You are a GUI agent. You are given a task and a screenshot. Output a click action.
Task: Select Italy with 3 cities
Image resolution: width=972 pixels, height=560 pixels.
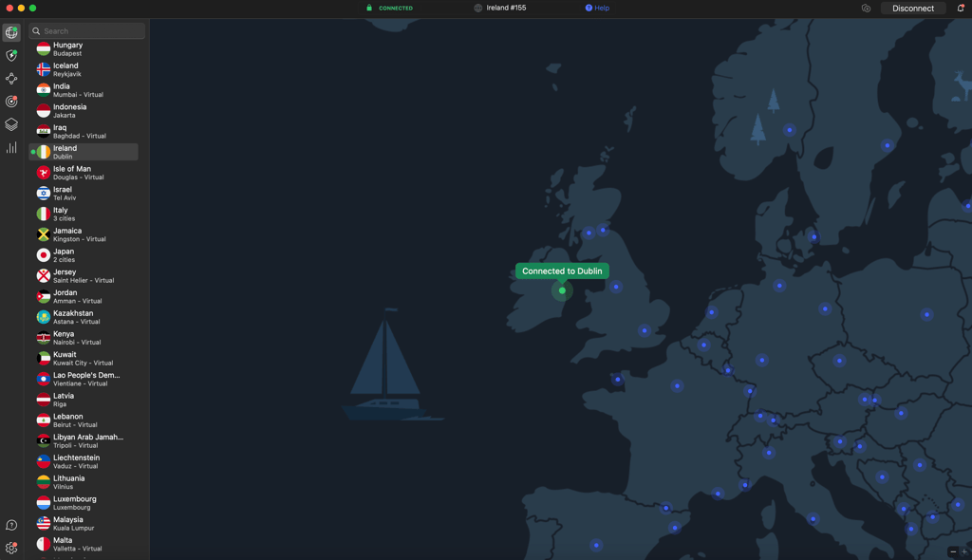click(x=84, y=214)
